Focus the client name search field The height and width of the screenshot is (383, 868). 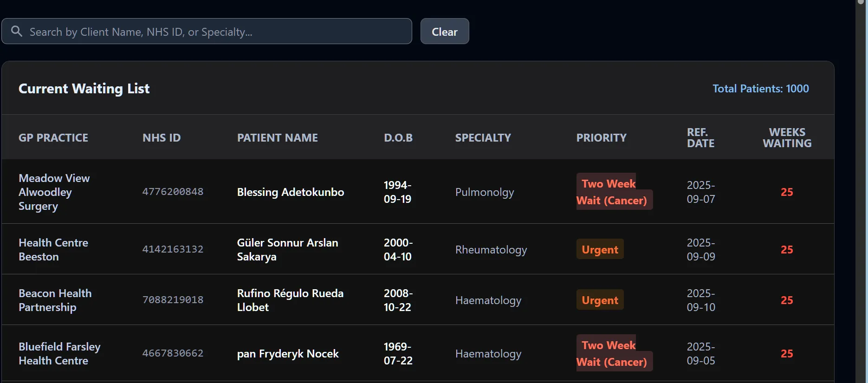point(207,31)
